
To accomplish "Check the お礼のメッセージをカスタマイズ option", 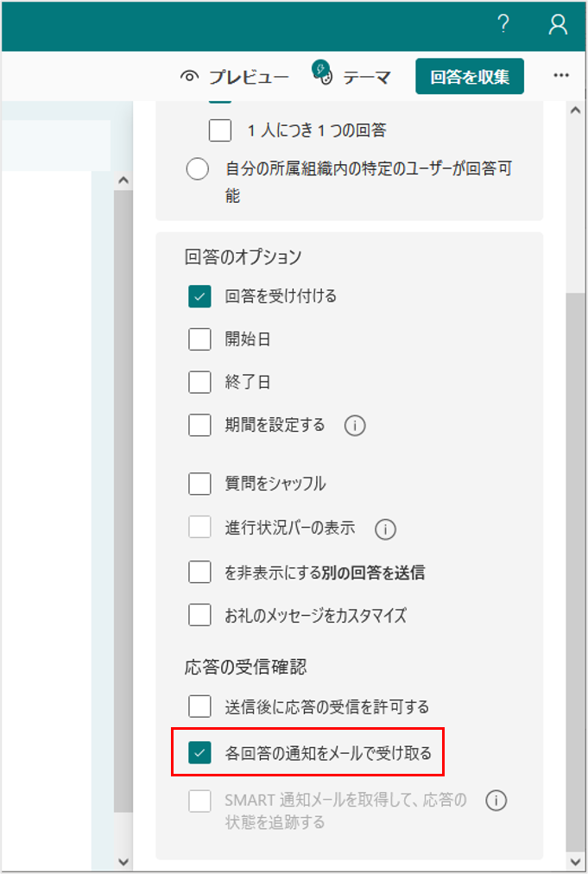I will coord(200,615).
